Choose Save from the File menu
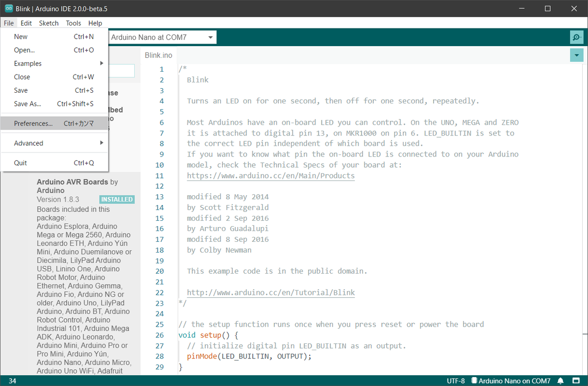 [x=54, y=90]
